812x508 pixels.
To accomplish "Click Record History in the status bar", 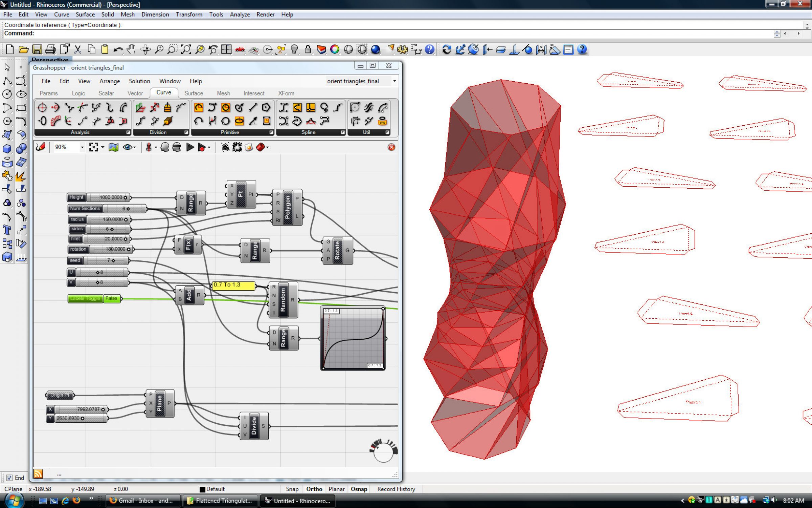I will 396,489.
